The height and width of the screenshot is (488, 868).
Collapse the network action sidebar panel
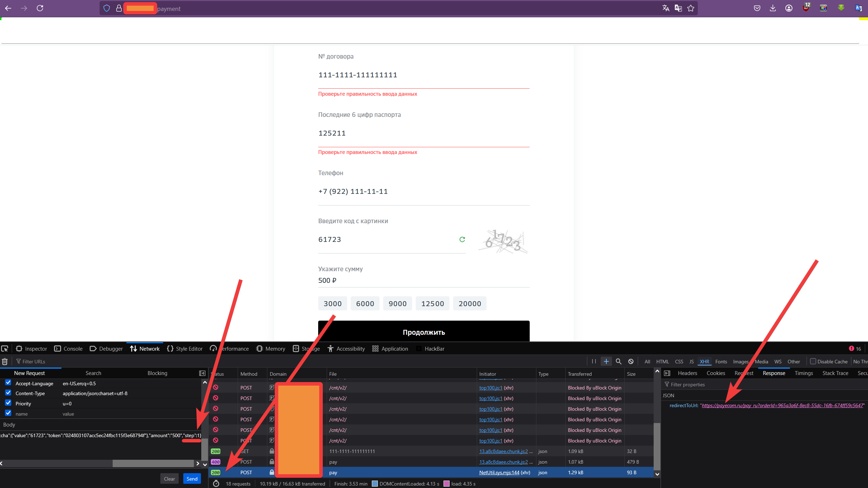pyautogui.click(x=202, y=373)
